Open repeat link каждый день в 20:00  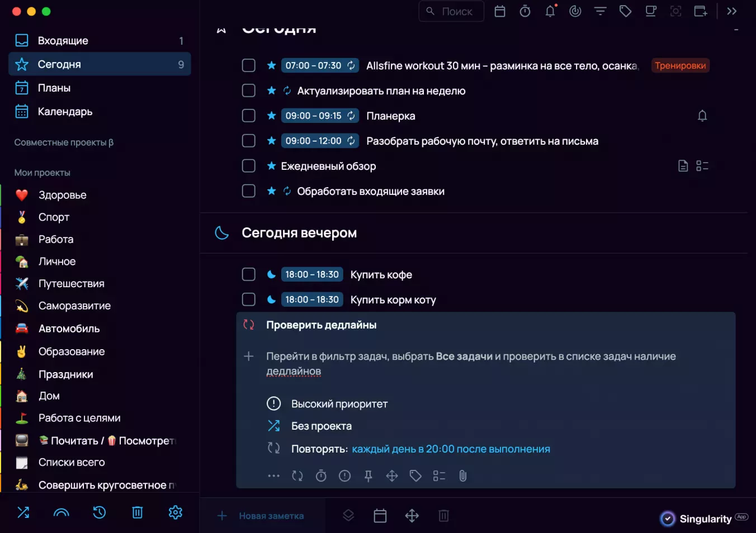click(451, 449)
